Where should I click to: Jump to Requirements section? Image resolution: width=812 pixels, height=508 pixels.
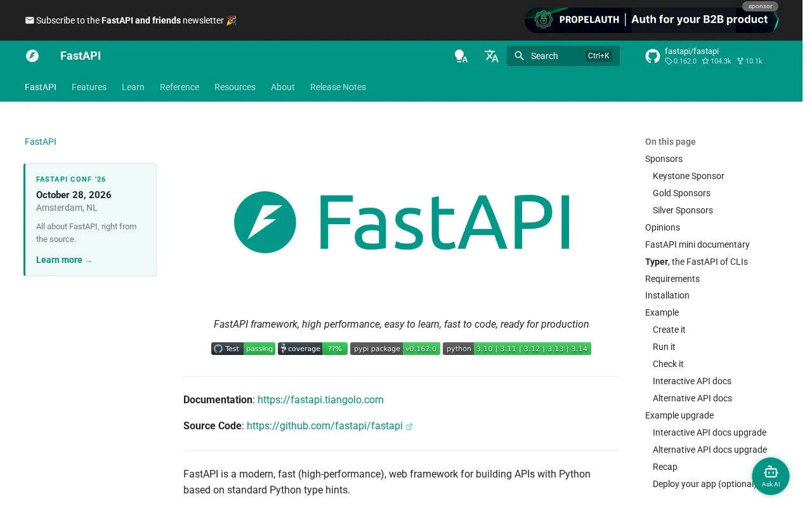tap(672, 279)
